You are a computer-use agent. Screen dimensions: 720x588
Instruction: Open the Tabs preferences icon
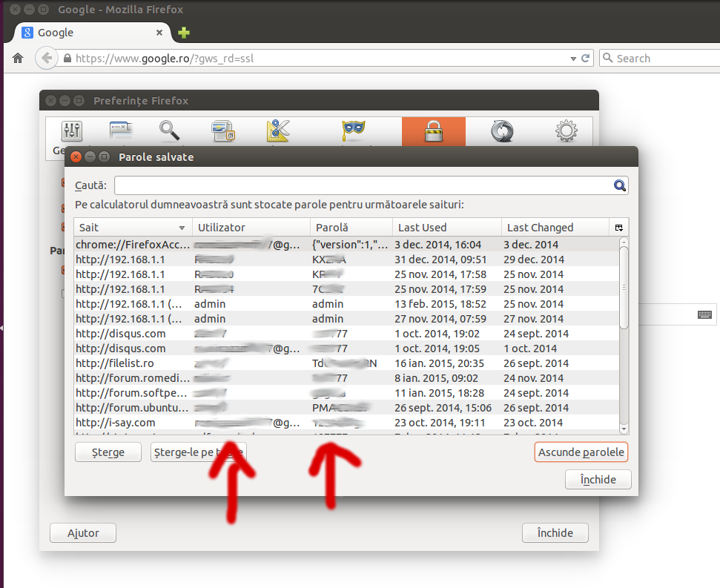pos(121,131)
